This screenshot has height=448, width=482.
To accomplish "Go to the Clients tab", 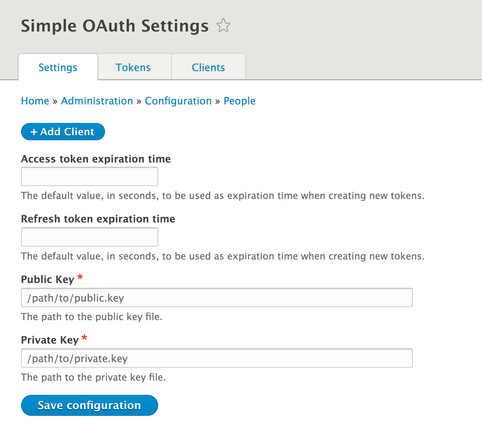I will click(208, 67).
